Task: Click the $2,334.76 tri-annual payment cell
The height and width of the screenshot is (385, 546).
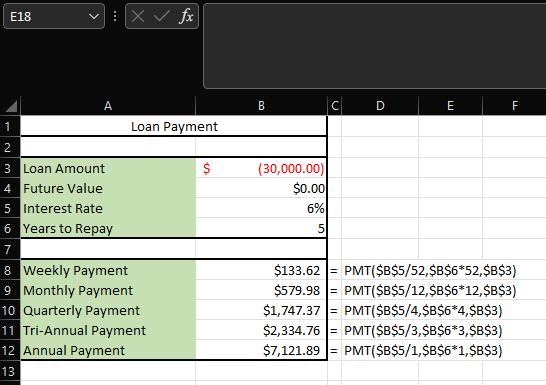Action: point(261,330)
